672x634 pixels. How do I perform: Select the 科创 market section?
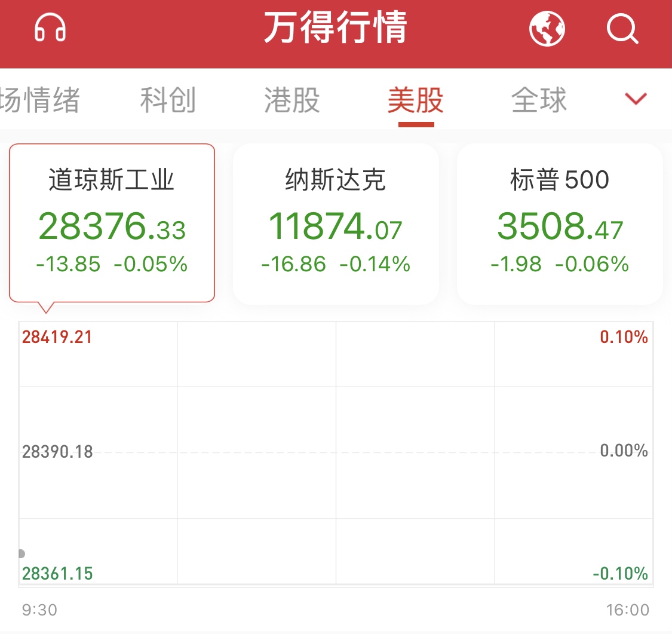coord(168,100)
